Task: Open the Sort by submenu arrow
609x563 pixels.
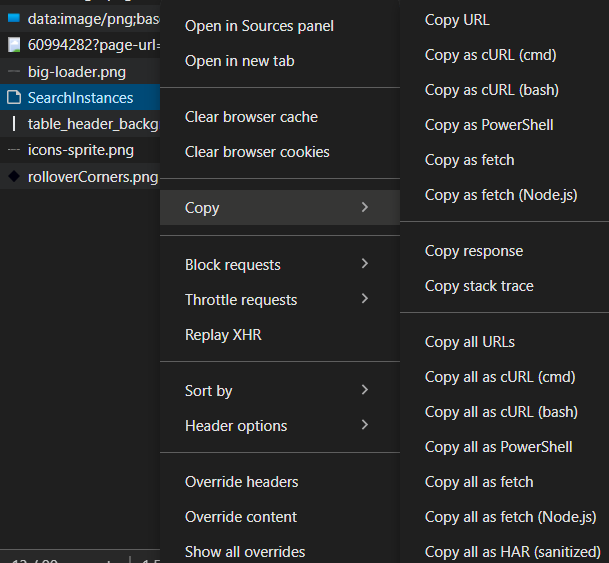Action: coord(365,390)
